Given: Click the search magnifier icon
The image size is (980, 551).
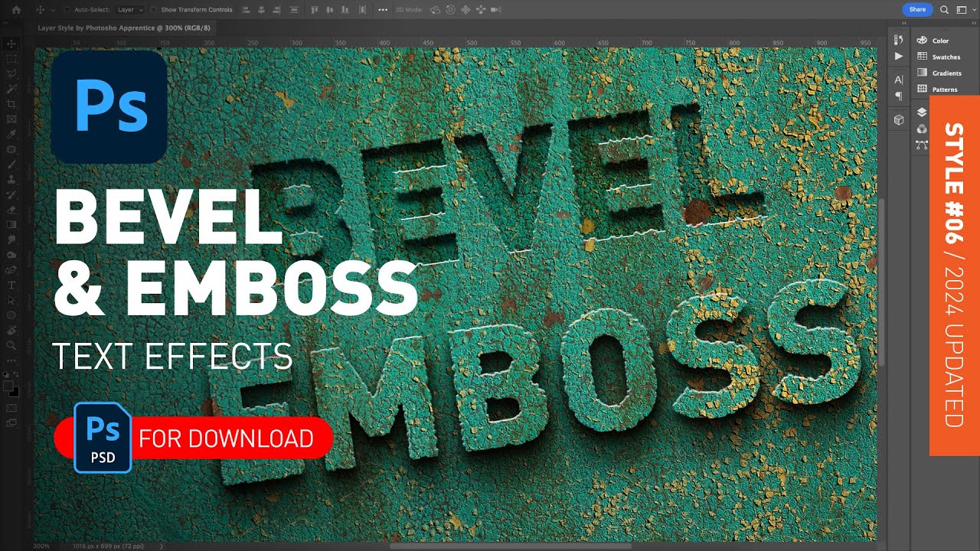Looking at the screenshot, I should 944,10.
